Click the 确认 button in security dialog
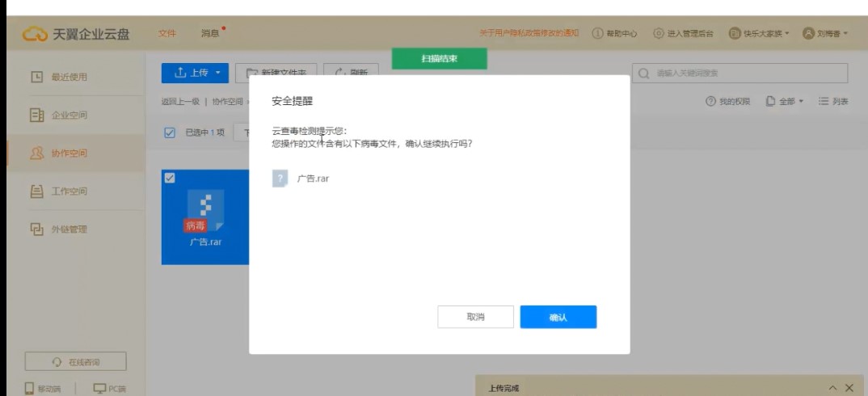868x396 pixels. 558,317
